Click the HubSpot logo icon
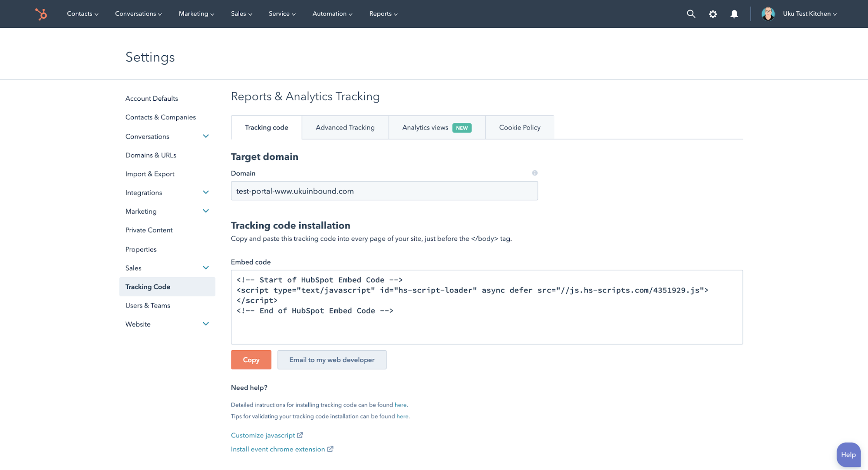The height and width of the screenshot is (470, 868). pos(41,13)
